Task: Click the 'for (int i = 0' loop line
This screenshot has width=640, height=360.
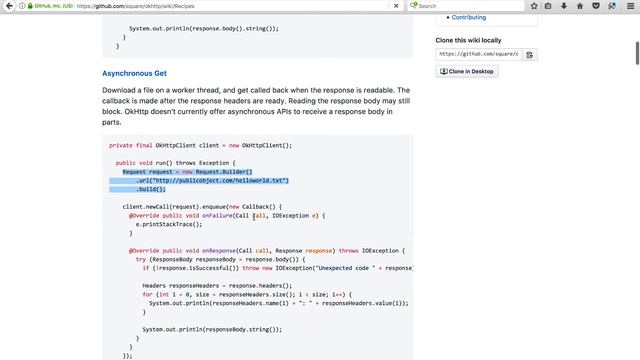Action: pyautogui.click(x=247, y=294)
